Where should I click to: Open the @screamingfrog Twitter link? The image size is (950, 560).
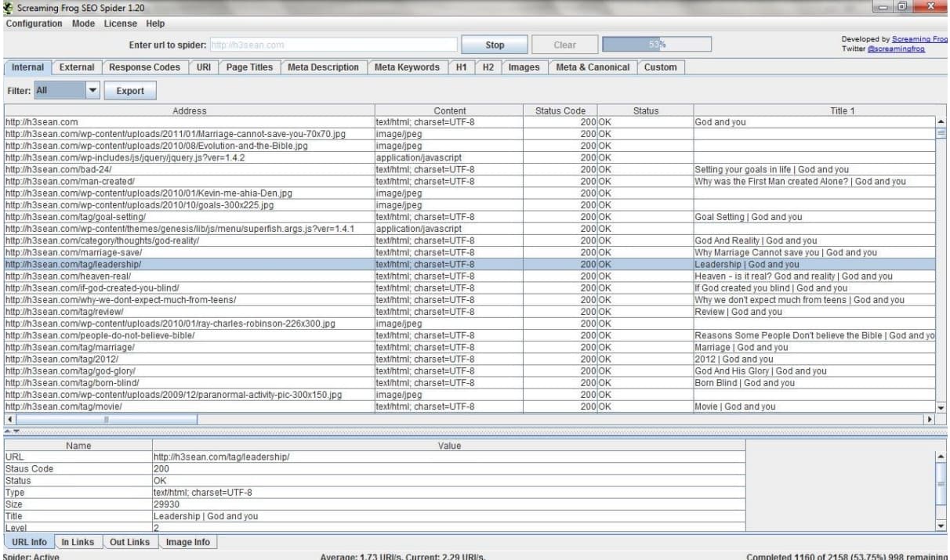[895, 49]
